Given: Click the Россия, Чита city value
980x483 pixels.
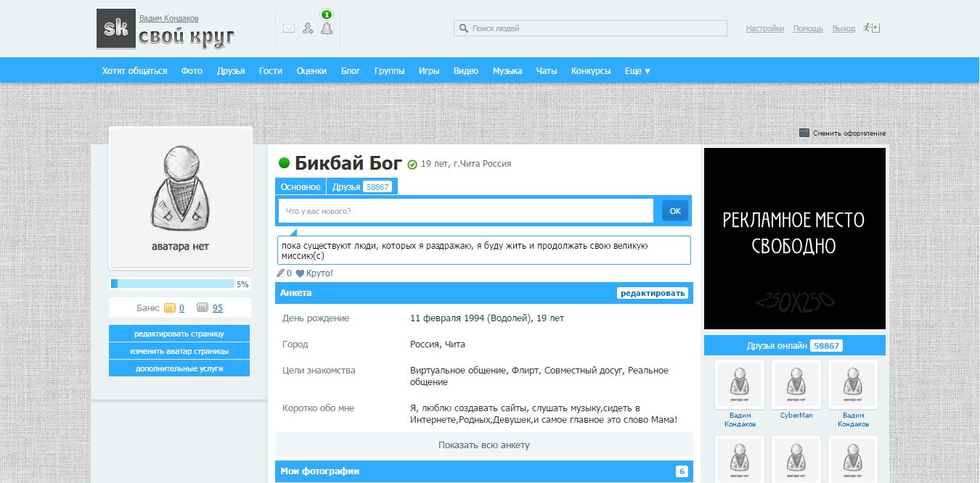Looking at the screenshot, I should click(438, 344).
